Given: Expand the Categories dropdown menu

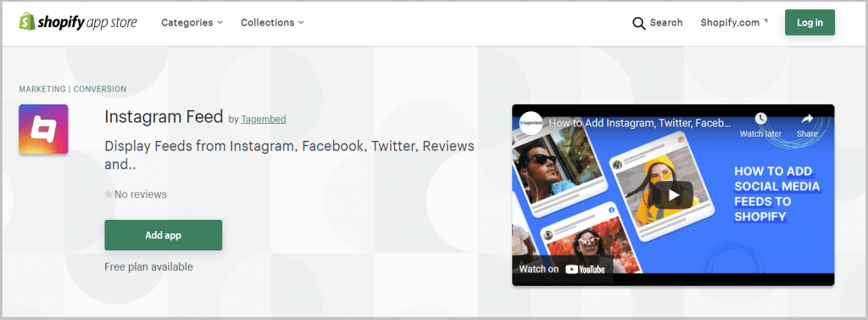Looking at the screenshot, I should coord(192,23).
